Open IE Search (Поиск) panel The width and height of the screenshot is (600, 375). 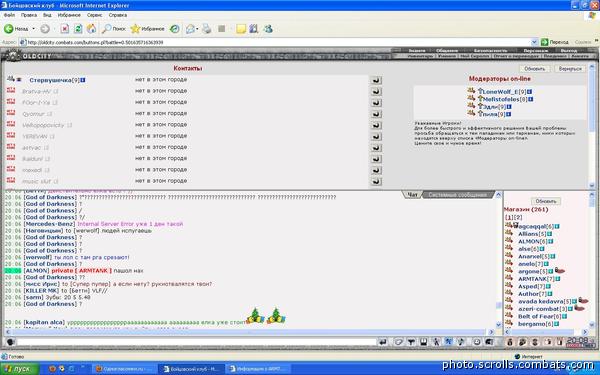pos(114,29)
